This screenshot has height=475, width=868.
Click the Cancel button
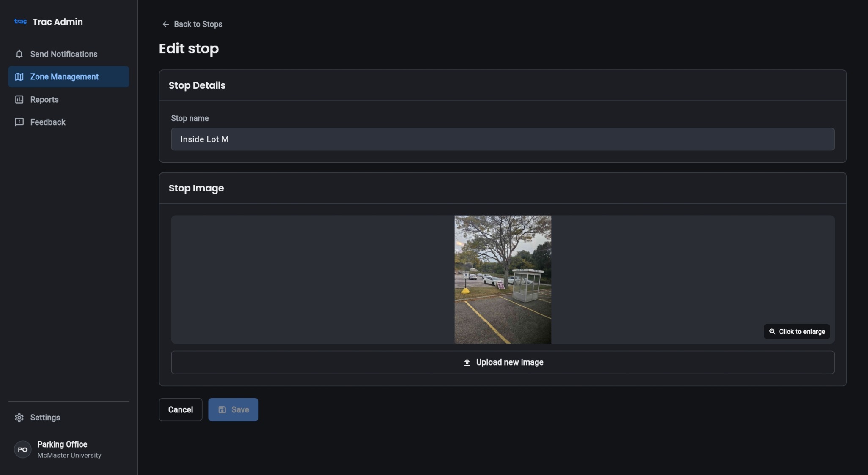point(181,410)
